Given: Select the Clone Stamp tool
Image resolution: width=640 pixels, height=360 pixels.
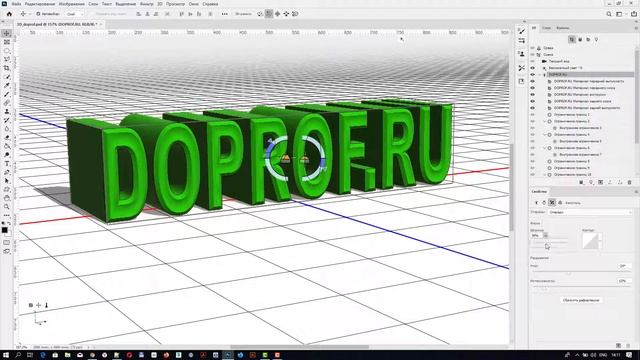Looking at the screenshot, I should 7,111.
